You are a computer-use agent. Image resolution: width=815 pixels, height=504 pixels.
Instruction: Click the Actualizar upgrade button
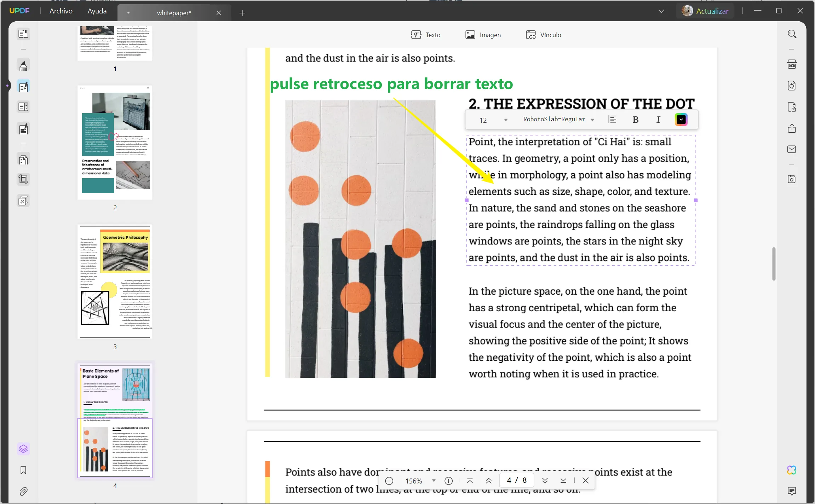click(706, 11)
